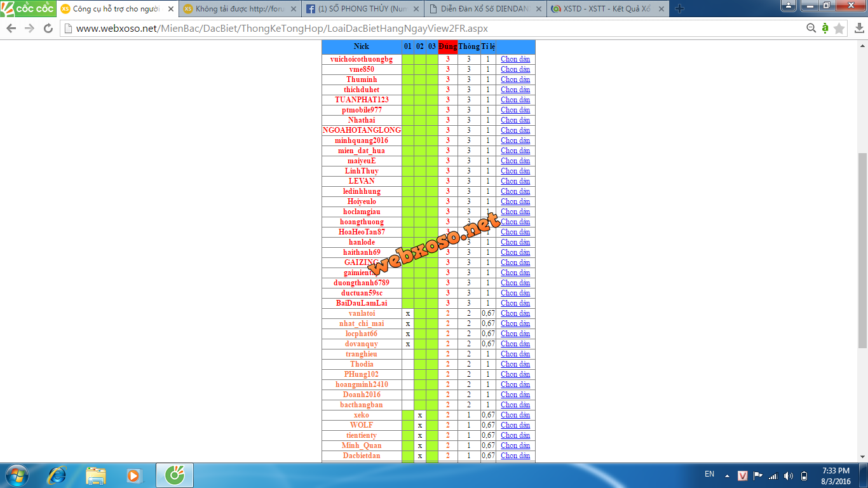Click the Cốc Cốc browser logo button
The height and width of the screenshot is (488, 868).
tap(28, 8)
